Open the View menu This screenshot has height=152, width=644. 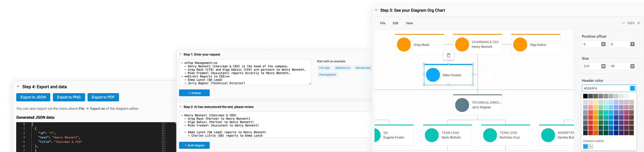409,23
